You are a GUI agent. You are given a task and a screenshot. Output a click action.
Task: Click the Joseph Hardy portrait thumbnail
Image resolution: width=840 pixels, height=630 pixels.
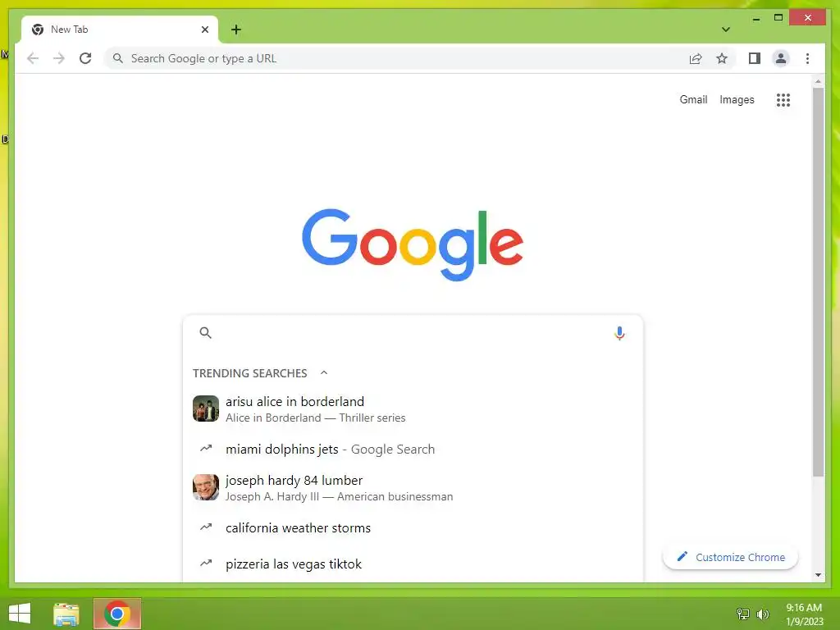tap(206, 487)
